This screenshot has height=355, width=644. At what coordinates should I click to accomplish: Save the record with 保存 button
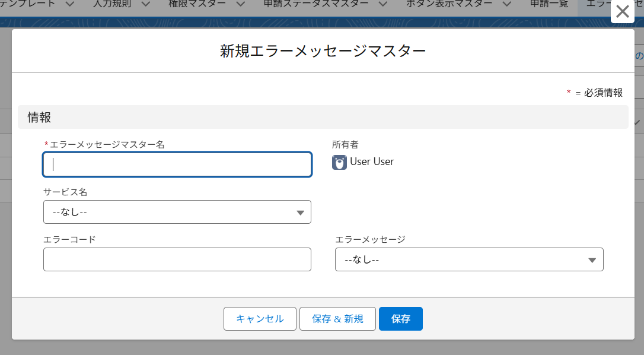click(x=400, y=319)
